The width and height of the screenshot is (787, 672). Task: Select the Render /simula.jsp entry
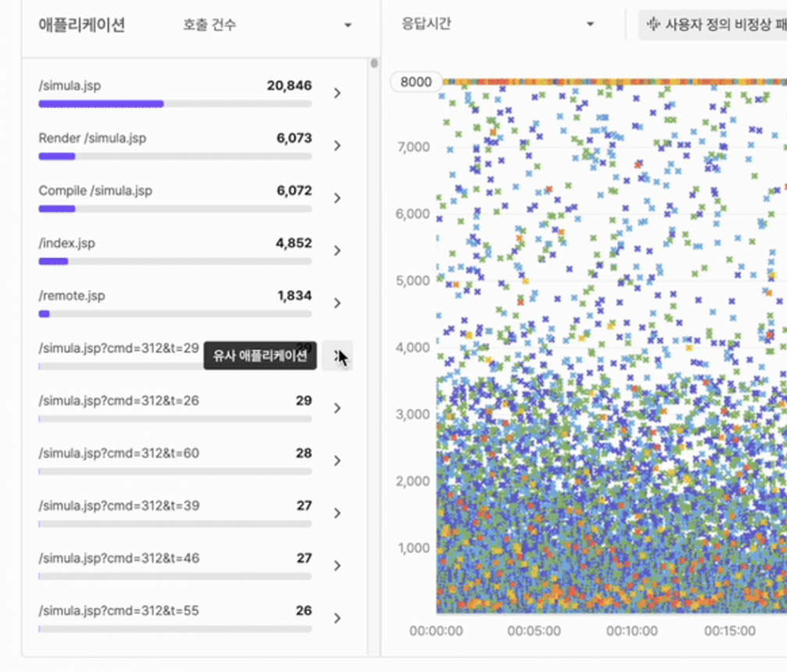click(92, 138)
